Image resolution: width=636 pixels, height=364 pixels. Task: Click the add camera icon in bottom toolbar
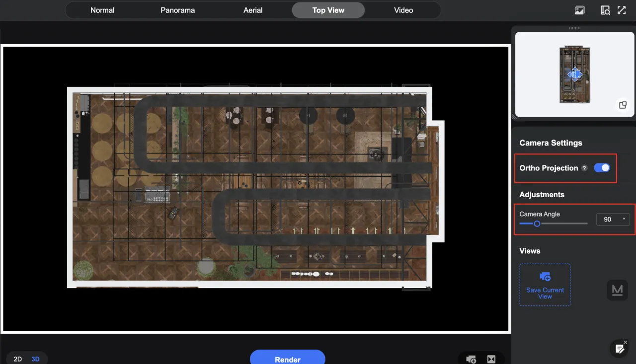tap(471, 359)
